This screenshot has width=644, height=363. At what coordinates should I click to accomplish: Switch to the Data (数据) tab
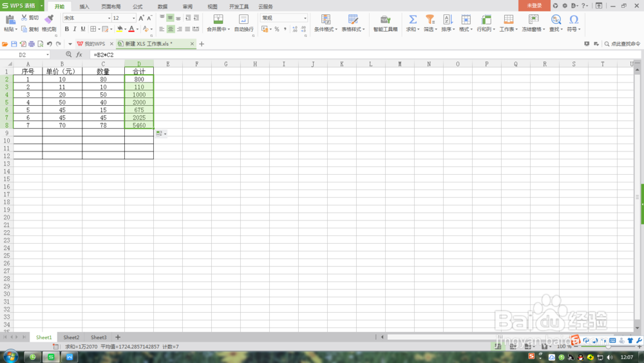[163, 6]
